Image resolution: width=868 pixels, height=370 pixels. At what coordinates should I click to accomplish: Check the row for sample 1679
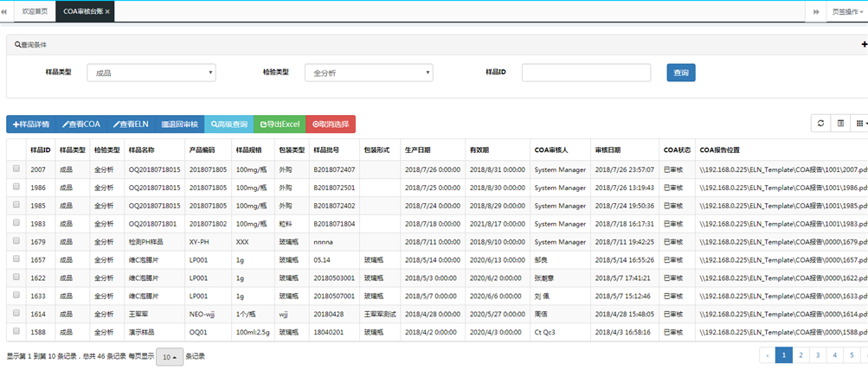click(16, 241)
